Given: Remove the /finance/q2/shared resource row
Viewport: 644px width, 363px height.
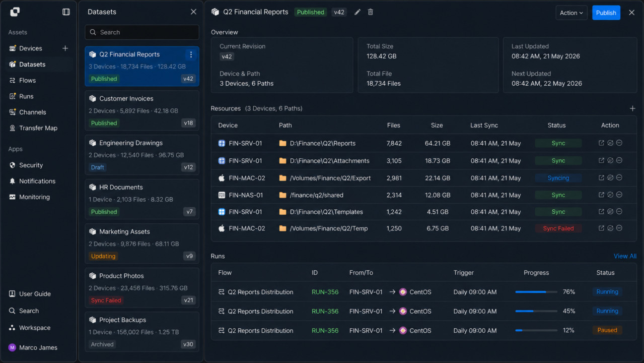Looking at the screenshot, I should 619,195.
